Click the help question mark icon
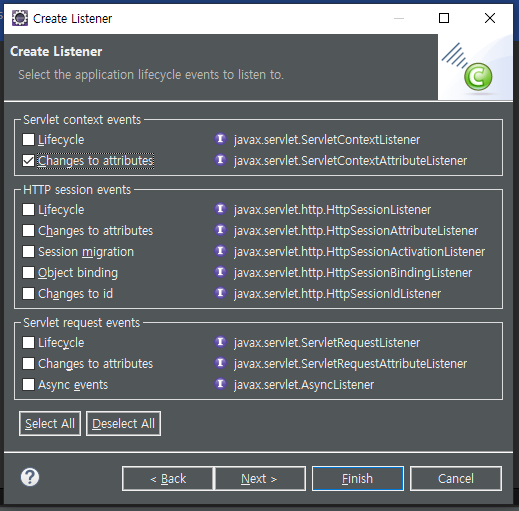The image size is (519, 511). coord(30,477)
